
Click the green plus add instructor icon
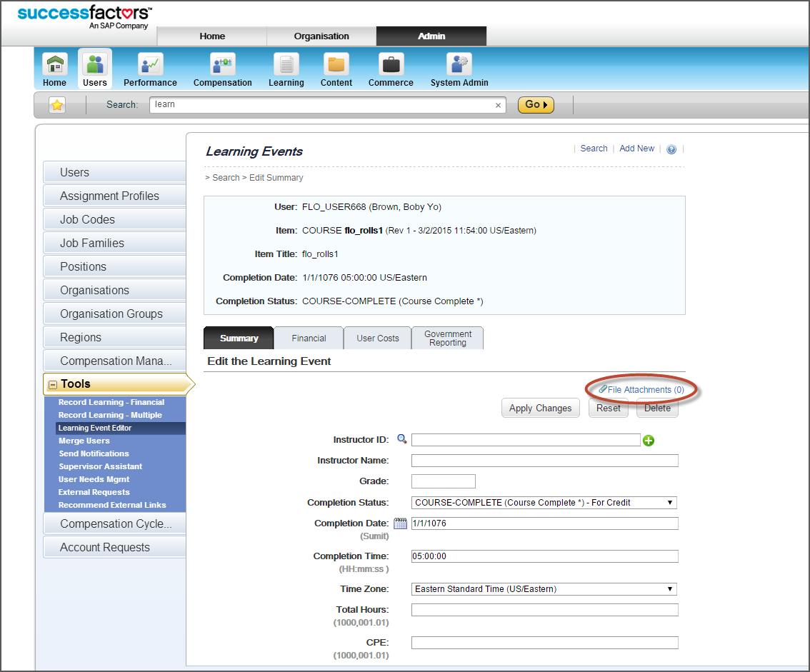point(649,441)
